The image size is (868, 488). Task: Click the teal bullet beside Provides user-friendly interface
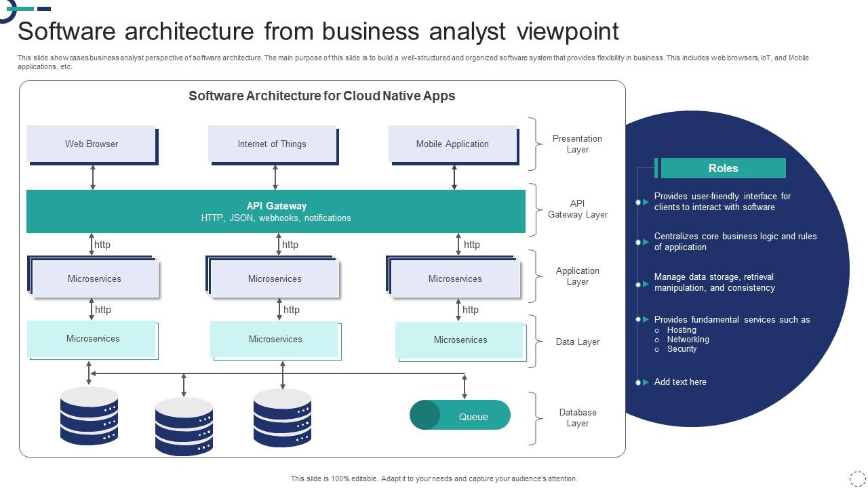[x=638, y=201]
